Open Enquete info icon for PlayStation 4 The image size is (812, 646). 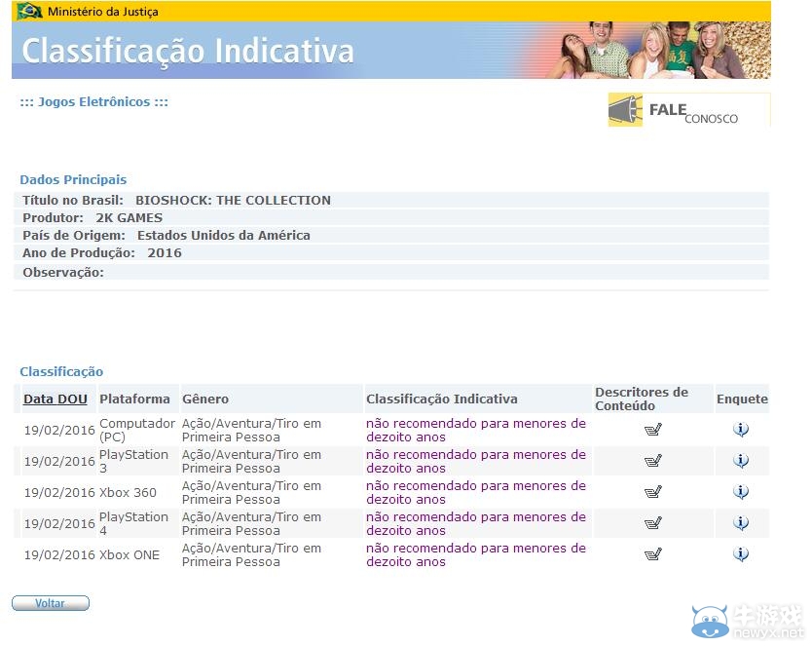741,523
